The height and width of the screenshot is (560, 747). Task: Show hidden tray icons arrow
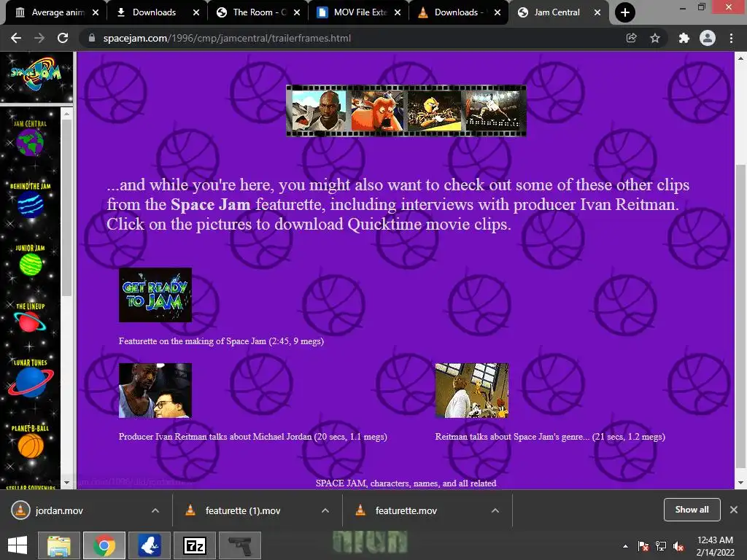coord(625,546)
